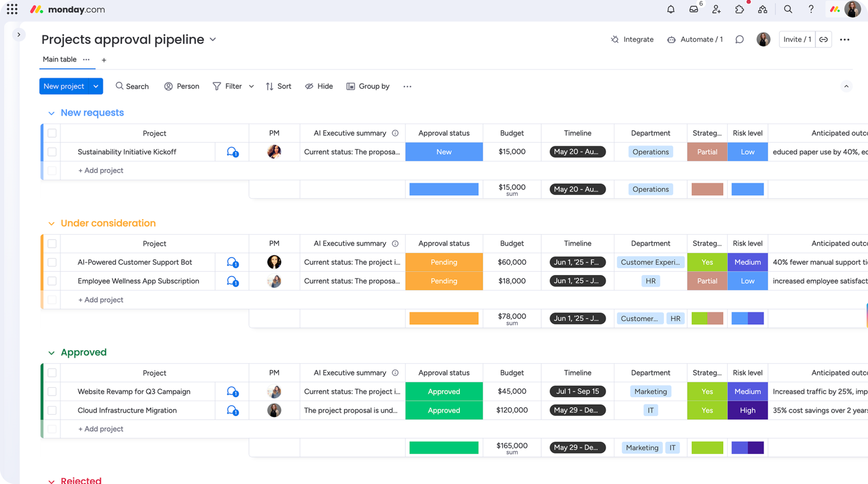This screenshot has width=868, height=484.
Task: Open the Filter menu
Action: point(228,87)
